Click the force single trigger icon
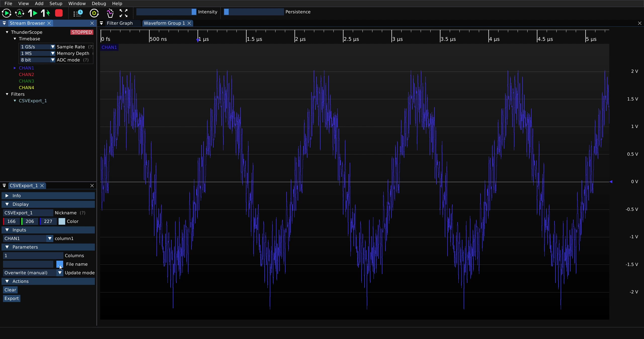This screenshot has width=644, height=339. pyautogui.click(x=46, y=13)
